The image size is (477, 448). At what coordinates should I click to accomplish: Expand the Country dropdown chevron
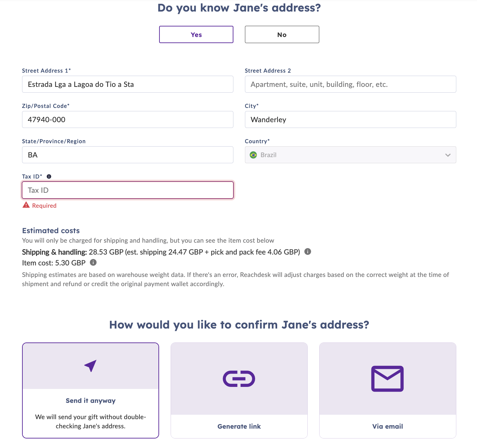(x=448, y=155)
